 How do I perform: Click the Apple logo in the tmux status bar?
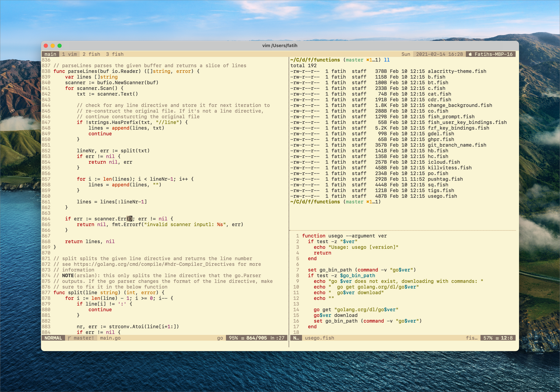[x=470, y=54]
